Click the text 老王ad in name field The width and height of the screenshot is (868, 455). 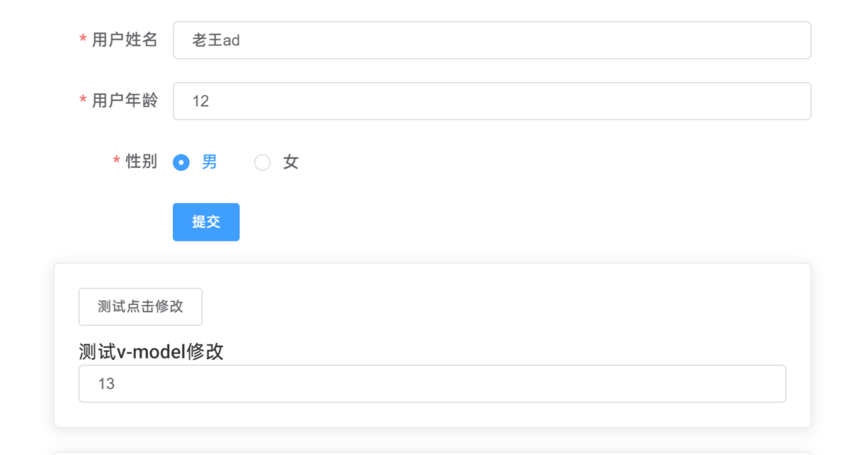216,41
